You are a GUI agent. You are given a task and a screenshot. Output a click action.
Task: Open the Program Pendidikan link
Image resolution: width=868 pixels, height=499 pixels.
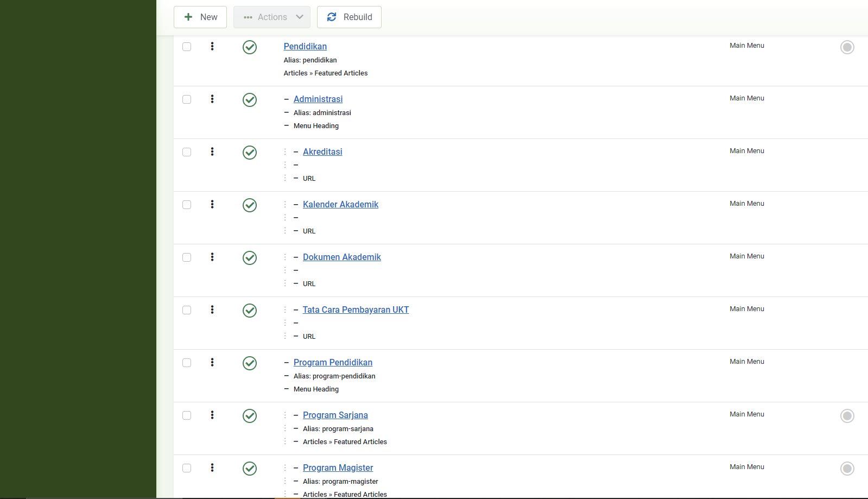[x=333, y=362]
